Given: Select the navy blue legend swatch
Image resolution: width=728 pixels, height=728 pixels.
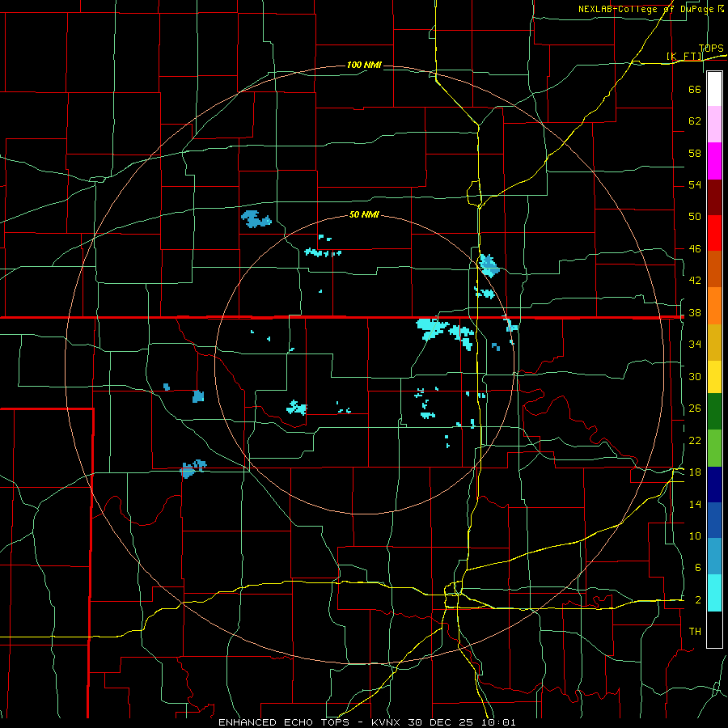Looking at the screenshot, I should click(714, 485).
